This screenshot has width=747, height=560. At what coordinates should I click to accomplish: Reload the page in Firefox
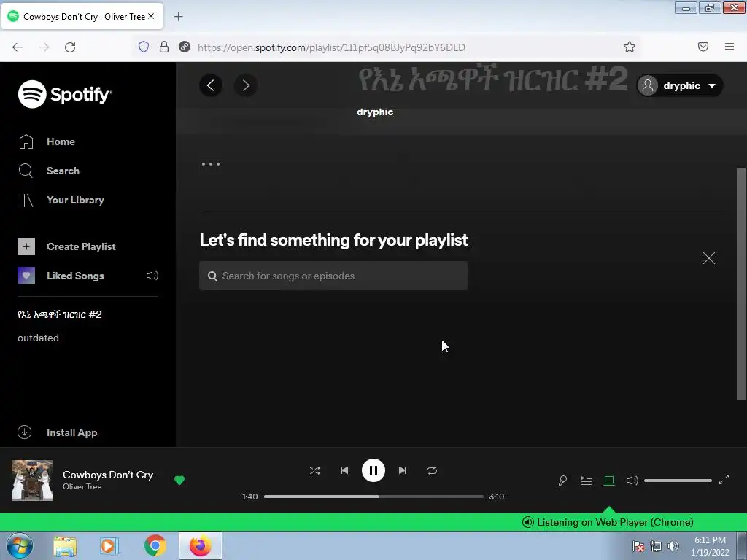click(x=70, y=47)
